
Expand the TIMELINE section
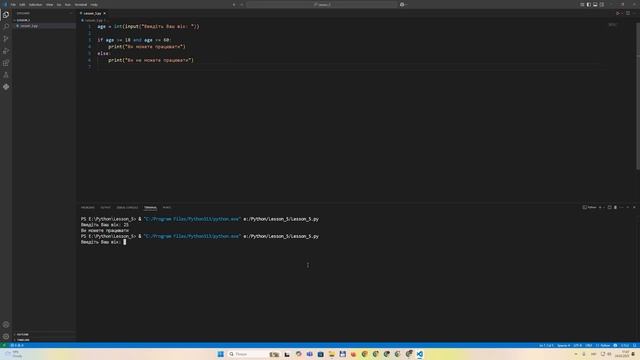pyautogui.click(x=23, y=340)
